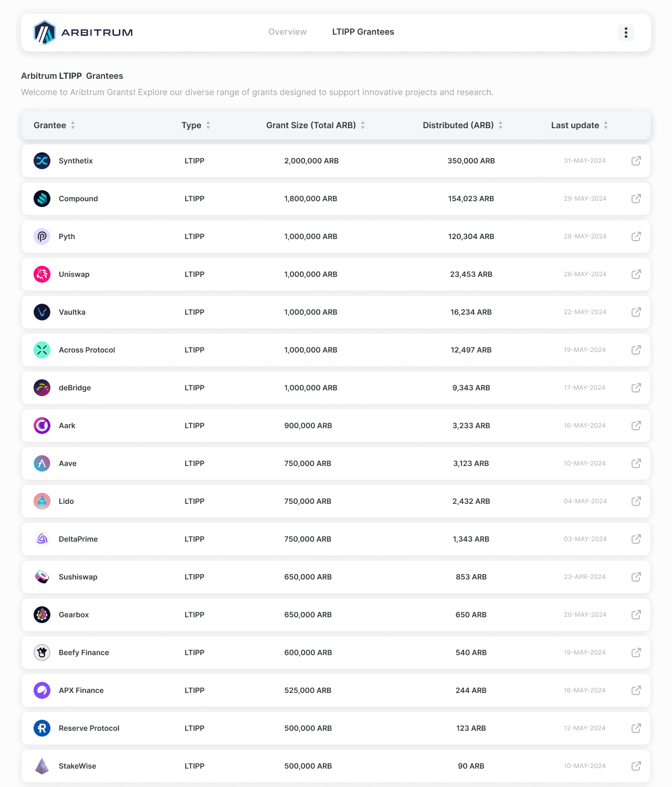Sort table by Grantee column
Image resolution: width=672 pixels, height=787 pixels.
[x=55, y=125]
